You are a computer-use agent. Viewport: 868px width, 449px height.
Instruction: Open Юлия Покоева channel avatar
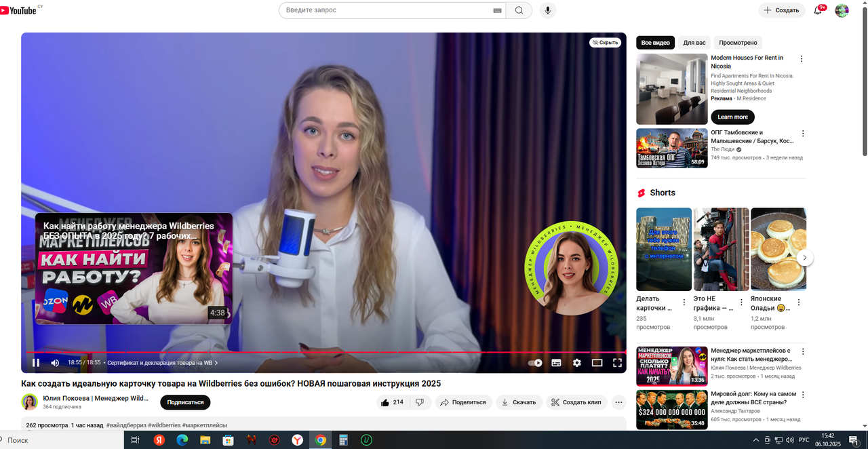(x=29, y=402)
